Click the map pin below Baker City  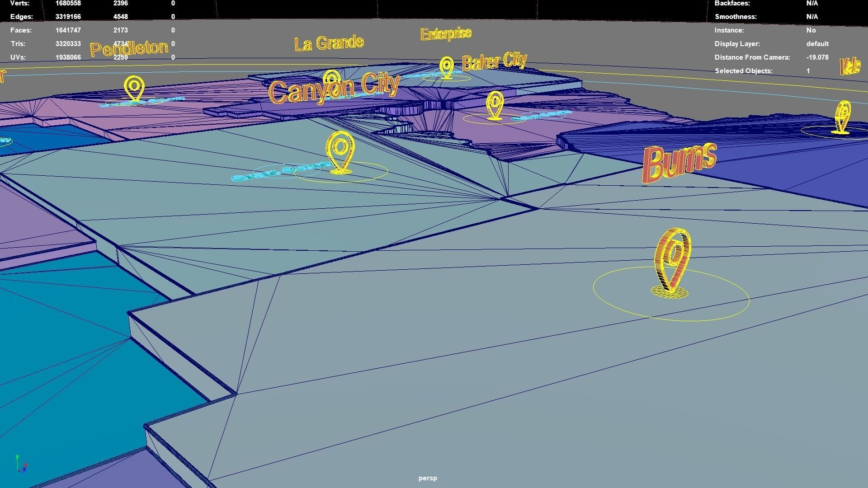pyautogui.click(x=495, y=105)
